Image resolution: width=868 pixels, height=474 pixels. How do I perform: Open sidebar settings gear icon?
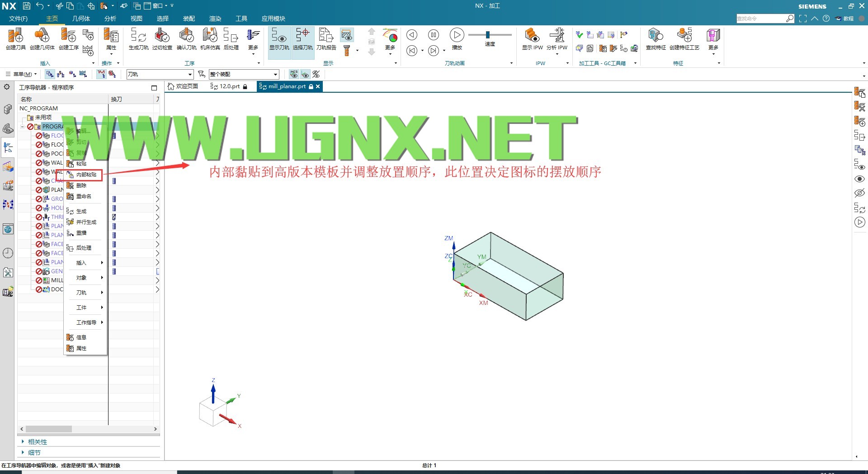tap(7, 87)
